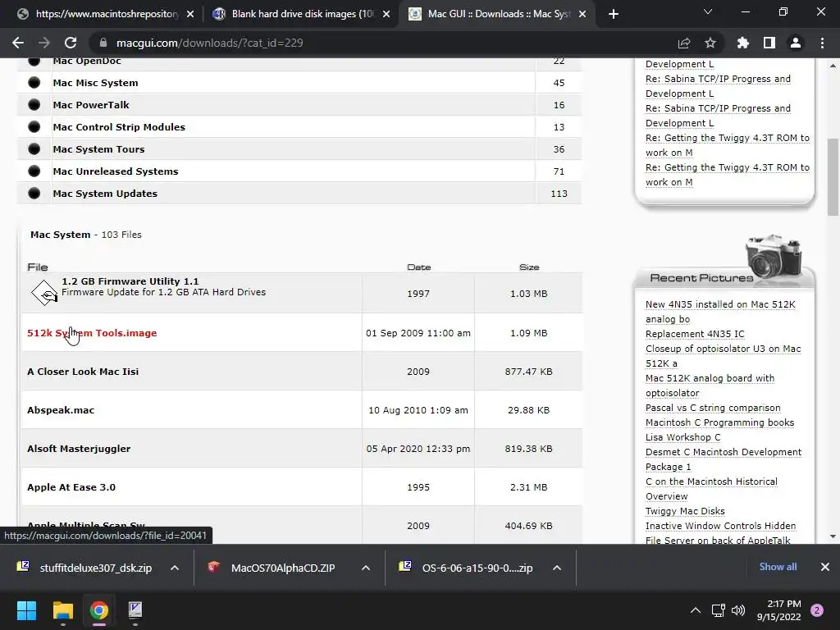Open Twiggy Mac Disks link
This screenshot has height=630, width=840.
point(685,511)
